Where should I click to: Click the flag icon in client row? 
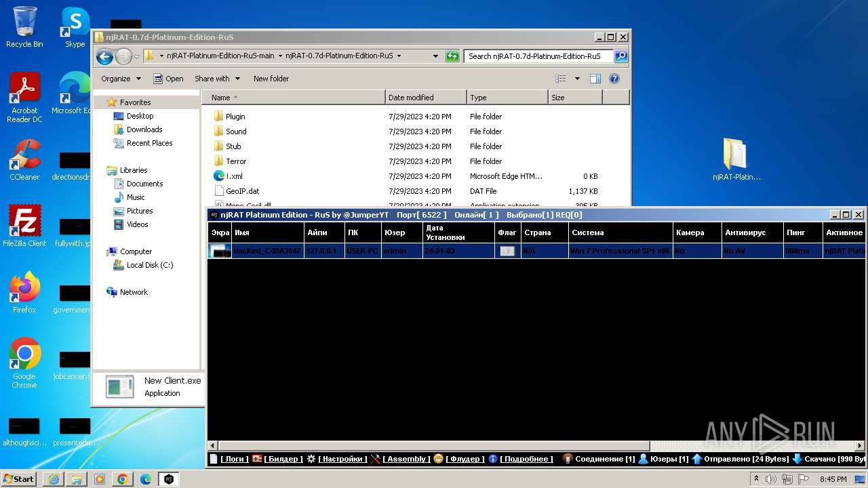pyautogui.click(x=507, y=251)
